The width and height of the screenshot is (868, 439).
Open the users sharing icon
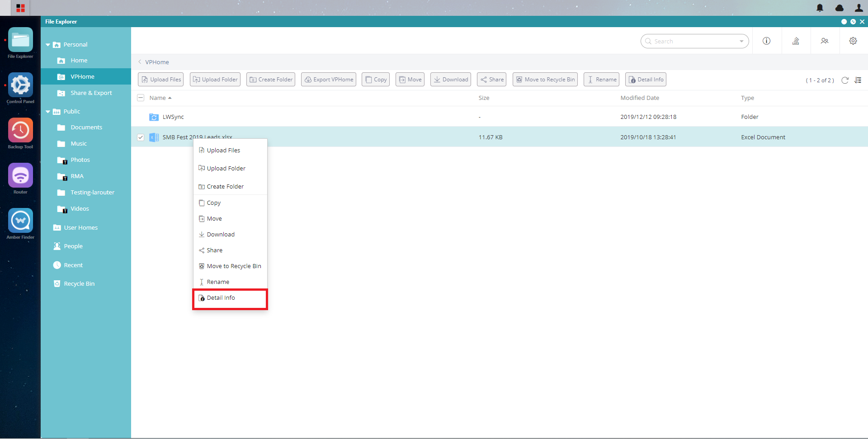825,41
